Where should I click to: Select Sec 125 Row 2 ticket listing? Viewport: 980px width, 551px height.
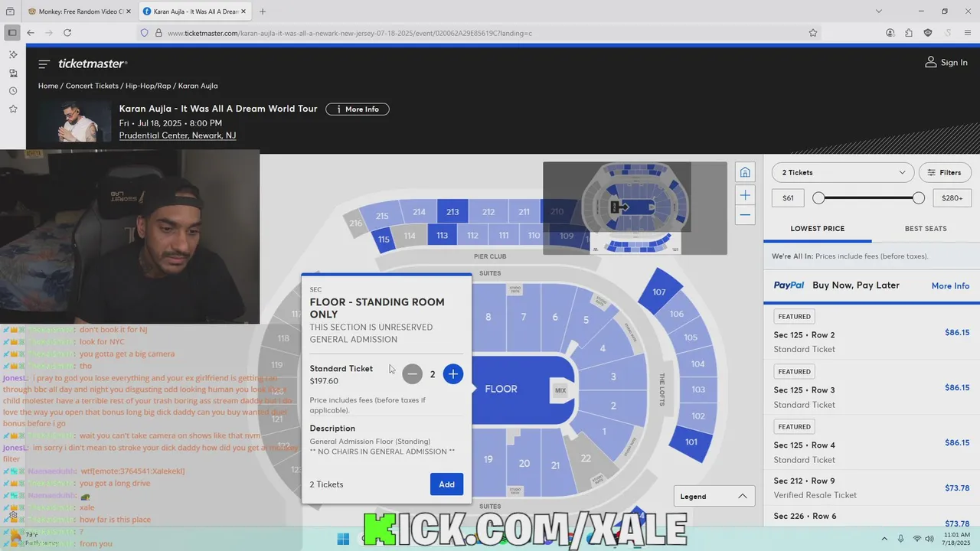(x=871, y=332)
